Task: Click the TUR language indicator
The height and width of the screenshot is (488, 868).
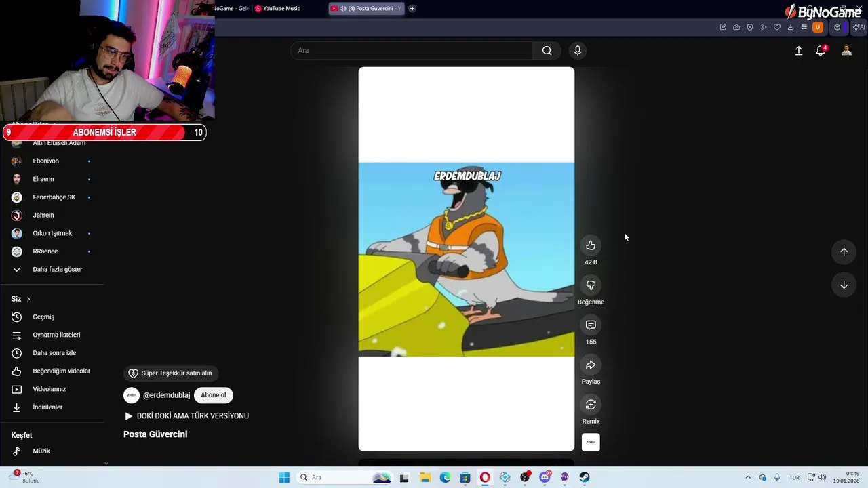Action: pos(794,477)
